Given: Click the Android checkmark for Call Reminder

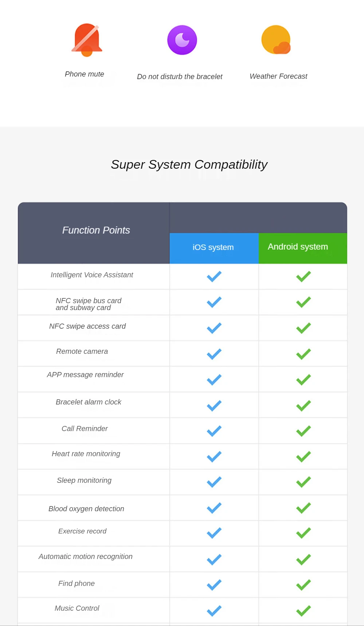Looking at the screenshot, I should (x=304, y=431).
